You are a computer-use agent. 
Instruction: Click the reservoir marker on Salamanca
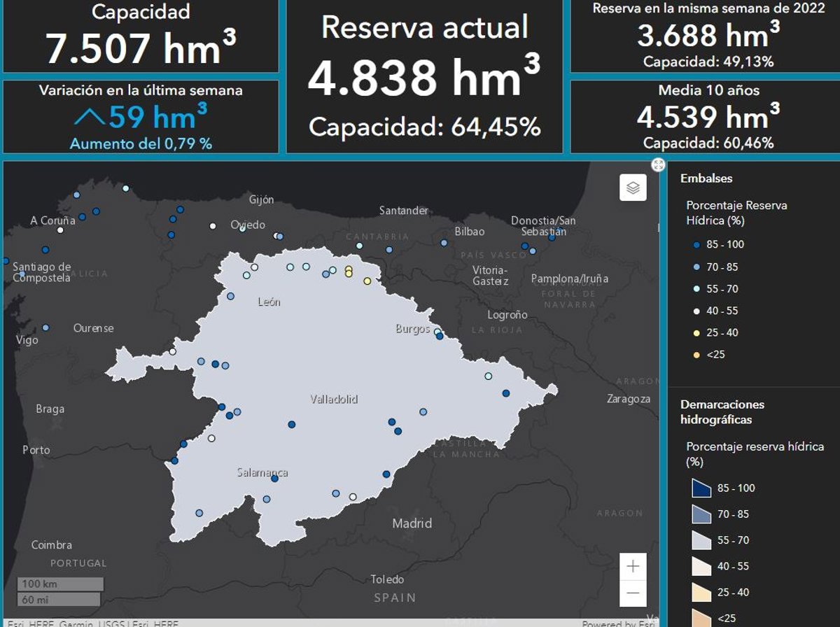(274, 479)
